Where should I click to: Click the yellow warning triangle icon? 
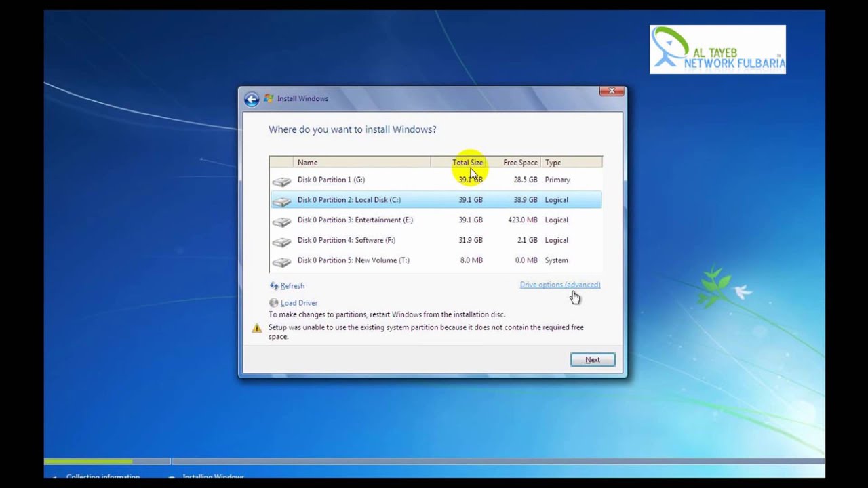[x=257, y=328]
